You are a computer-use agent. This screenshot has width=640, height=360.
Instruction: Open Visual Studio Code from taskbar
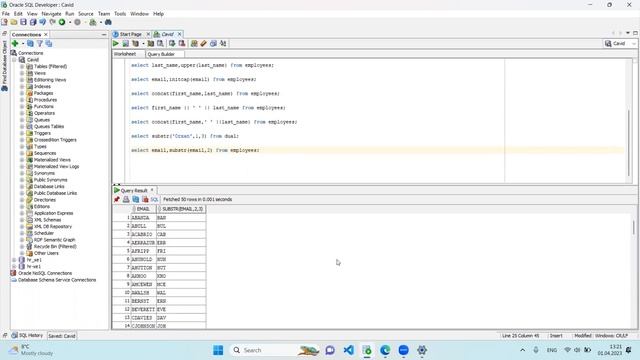[348, 350]
